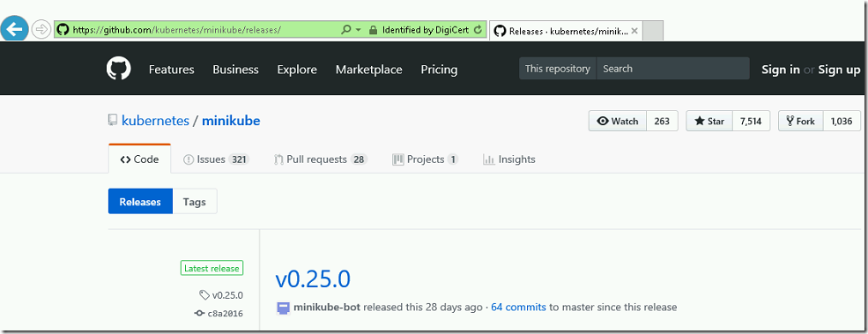This screenshot has width=868, height=334.
Task: Refresh the page with reload icon
Action: click(479, 30)
